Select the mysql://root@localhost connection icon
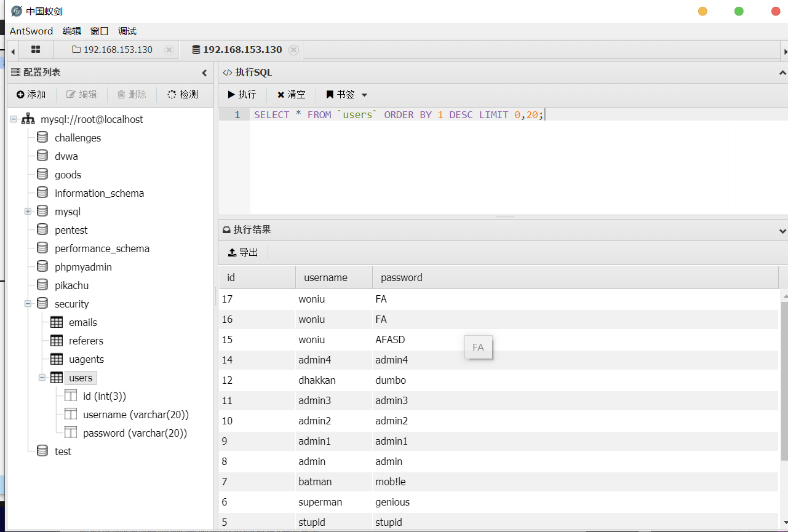 coord(28,119)
